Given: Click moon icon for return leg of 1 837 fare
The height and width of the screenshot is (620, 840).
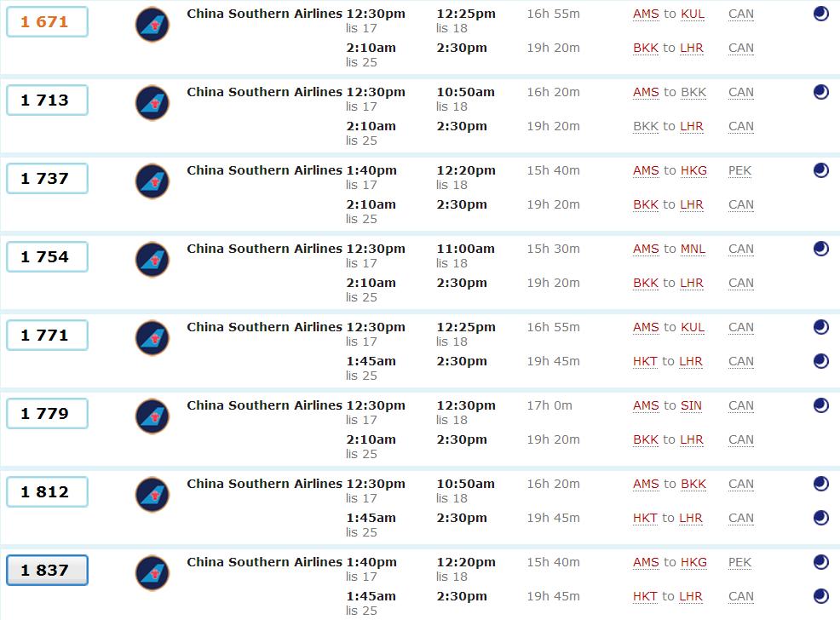Looking at the screenshot, I should coord(820,596).
